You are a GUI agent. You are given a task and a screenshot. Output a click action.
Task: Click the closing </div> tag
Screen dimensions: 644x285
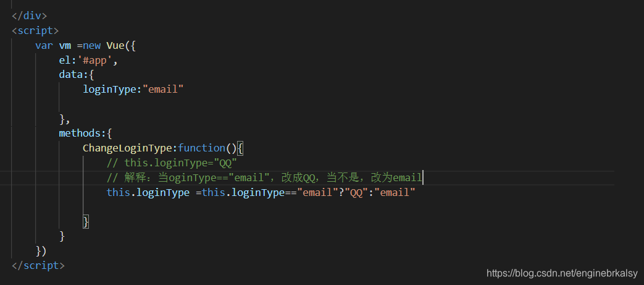coord(30,16)
